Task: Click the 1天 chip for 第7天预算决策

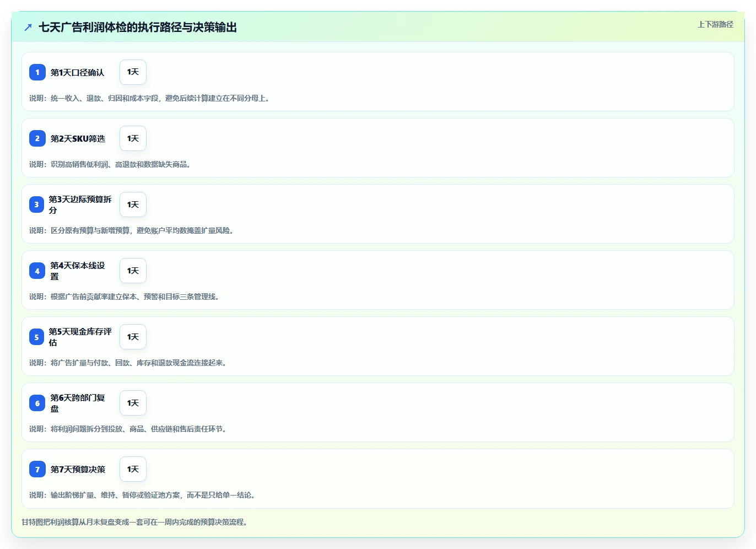Action: pos(133,469)
